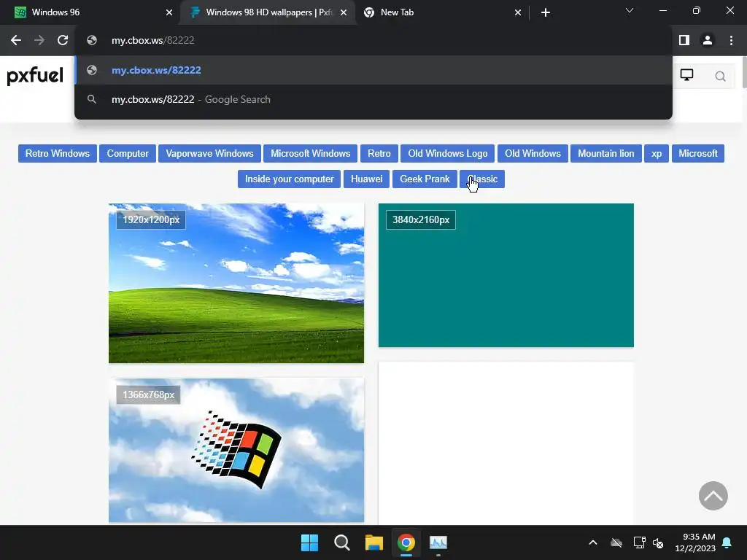Show hidden tray icons chevron
747x560 pixels.
point(593,542)
